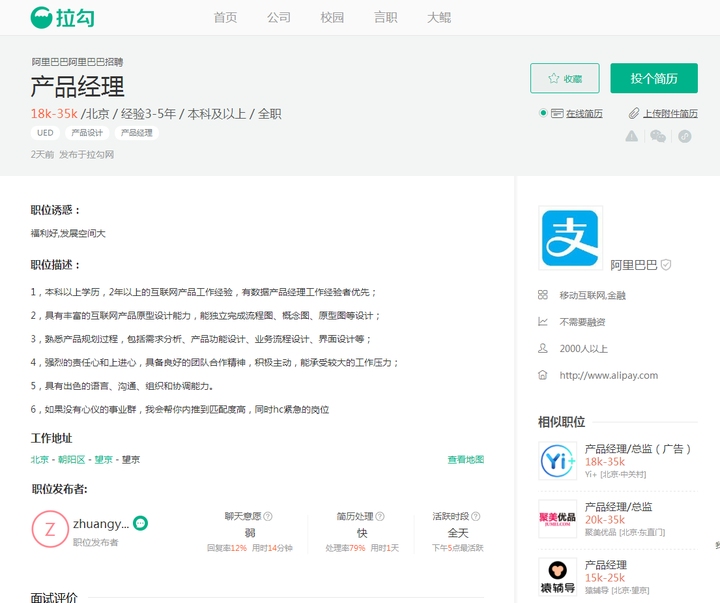Click the 产品经理 tag
The image size is (720, 603).
(x=136, y=133)
